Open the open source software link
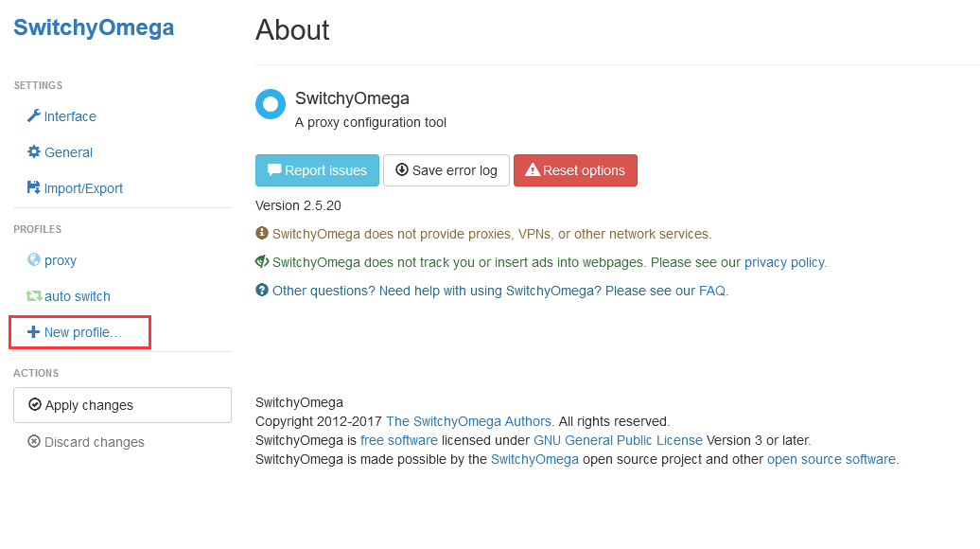This screenshot has width=980, height=549. 831,460
